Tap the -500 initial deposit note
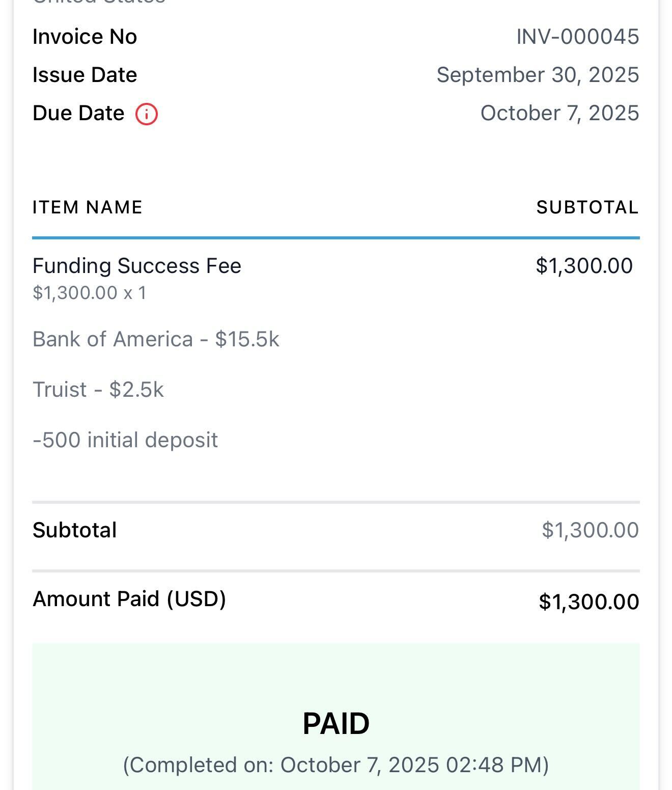This screenshot has width=672, height=790. pos(125,440)
